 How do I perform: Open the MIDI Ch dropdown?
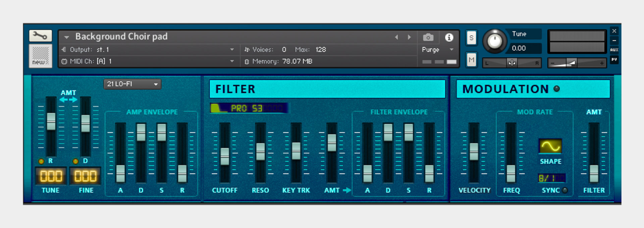(x=148, y=61)
